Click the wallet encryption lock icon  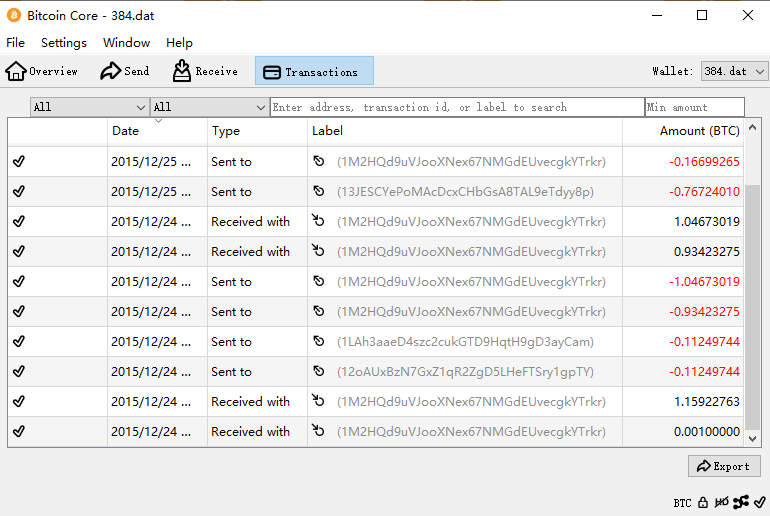click(703, 502)
